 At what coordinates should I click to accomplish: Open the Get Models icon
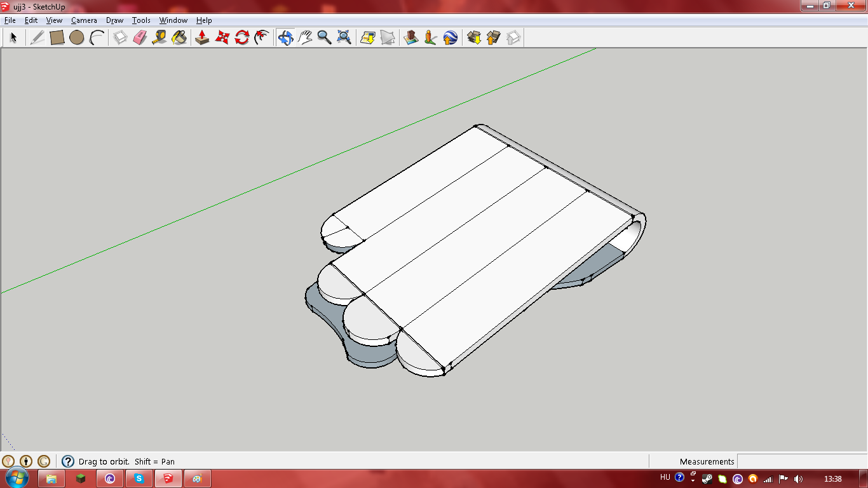pos(474,37)
